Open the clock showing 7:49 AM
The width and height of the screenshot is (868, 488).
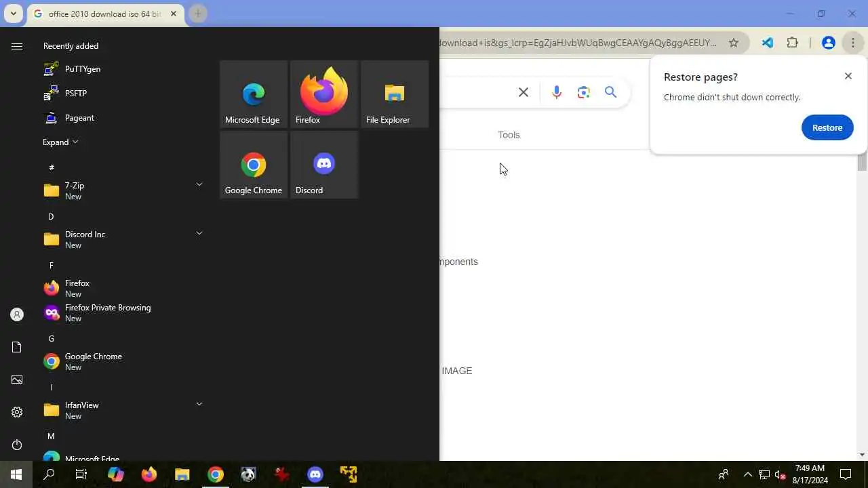click(x=810, y=474)
